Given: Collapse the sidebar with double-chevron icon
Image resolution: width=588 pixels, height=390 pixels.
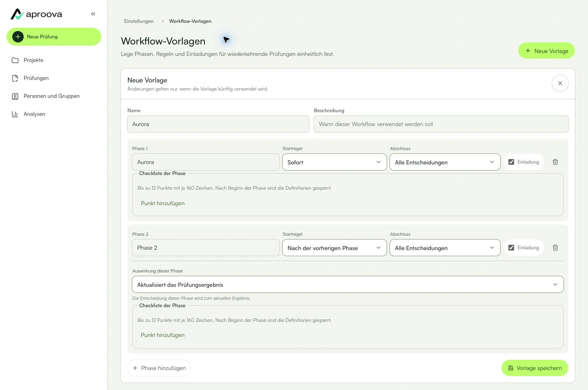Looking at the screenshot, I should [93, 14].
